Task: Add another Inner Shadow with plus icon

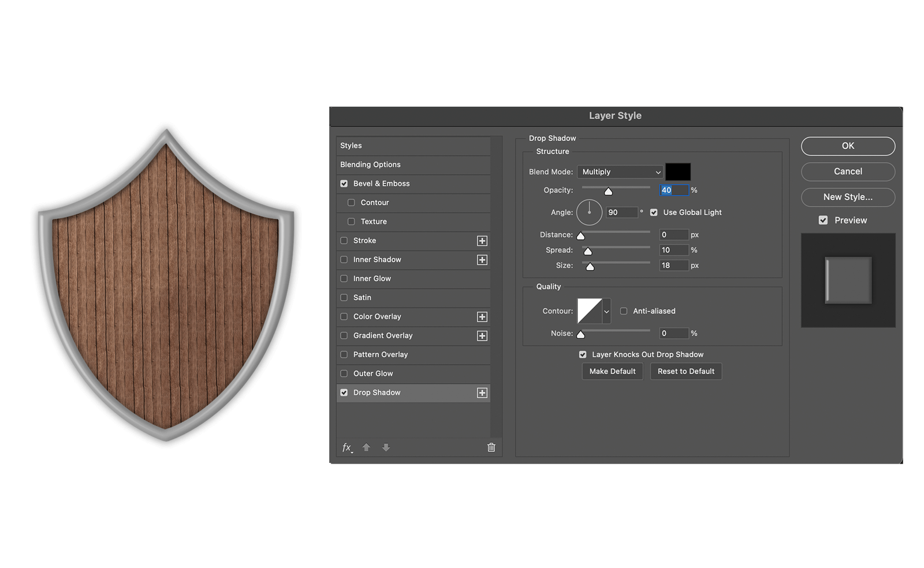Action: [482, 260]
